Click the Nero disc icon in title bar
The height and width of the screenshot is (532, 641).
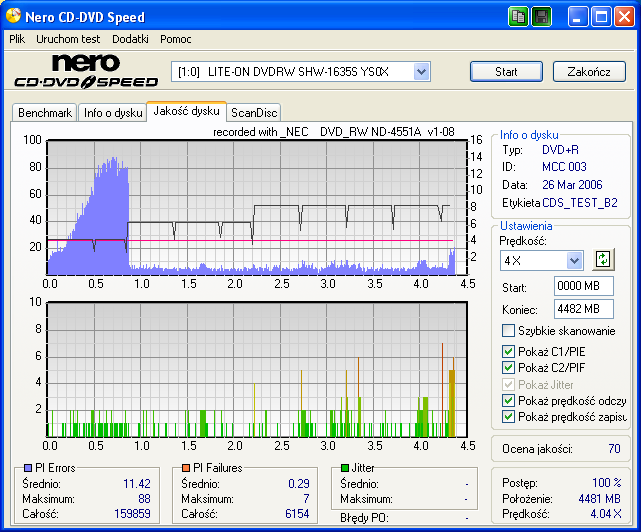(13, 16)
